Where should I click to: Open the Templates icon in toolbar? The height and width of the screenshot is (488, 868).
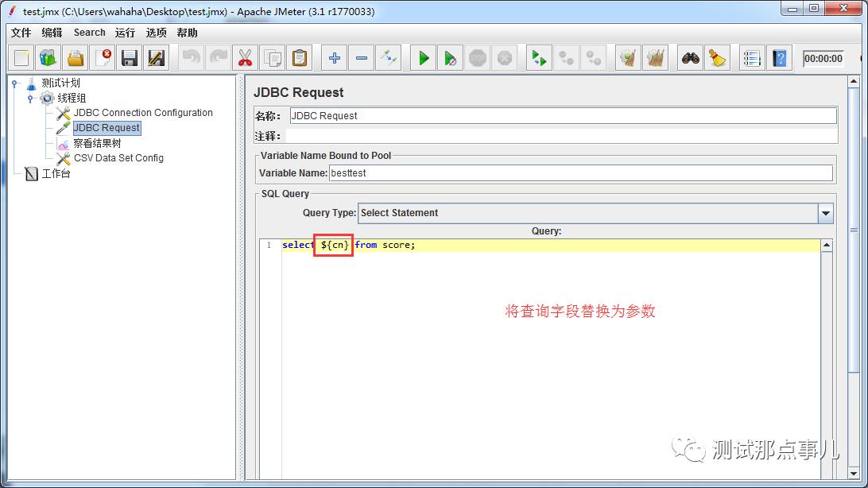coord(48,58)
